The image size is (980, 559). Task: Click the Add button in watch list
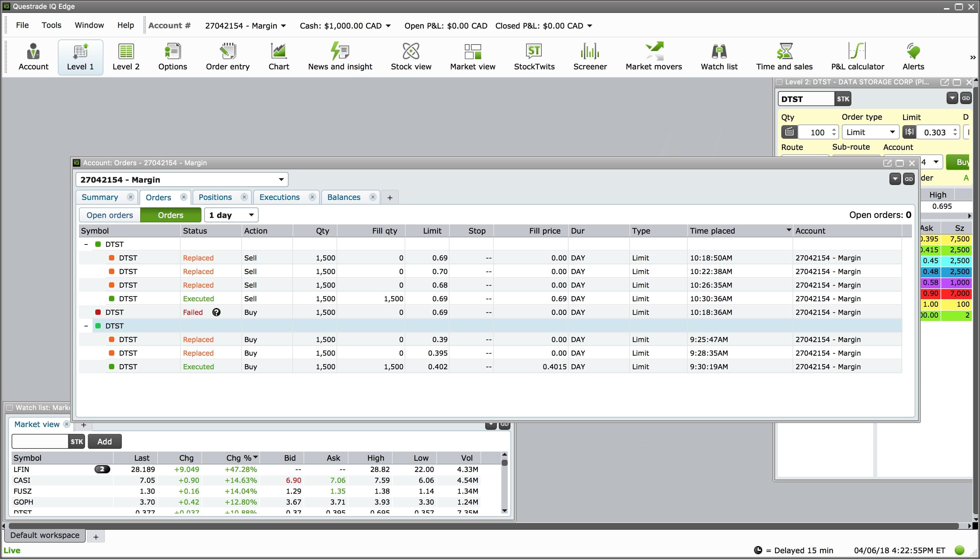point(104,441)
